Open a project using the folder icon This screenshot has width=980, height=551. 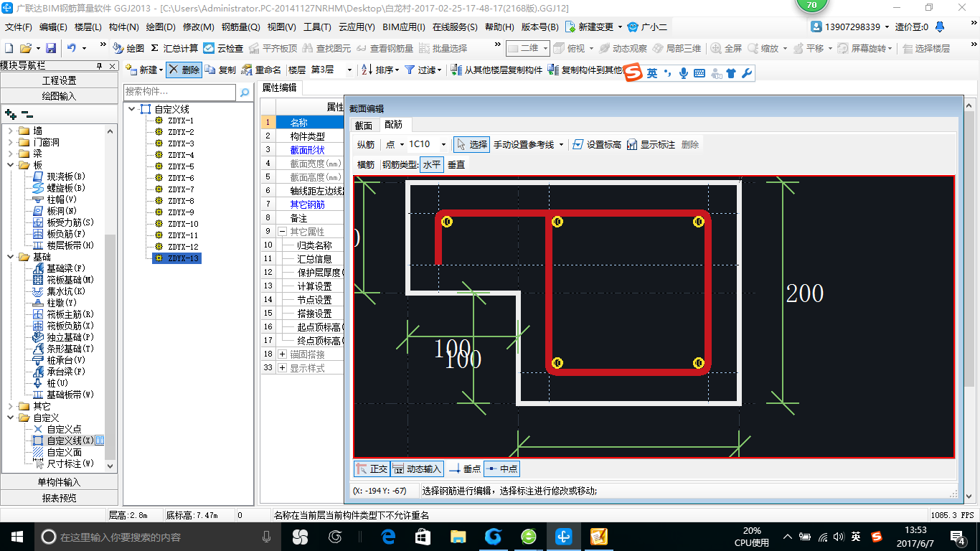[x=25, y=48]
